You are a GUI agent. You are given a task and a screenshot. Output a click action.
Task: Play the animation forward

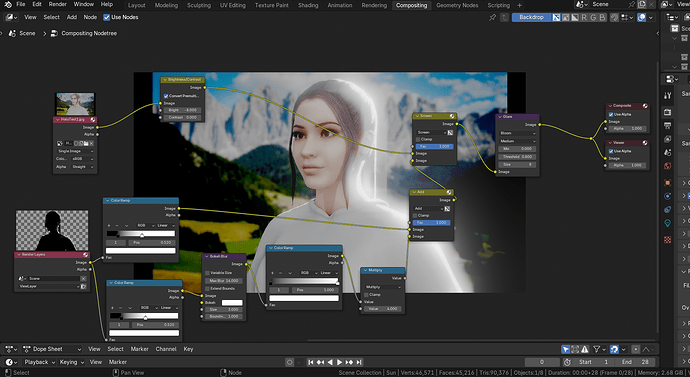tap(339, 362)
